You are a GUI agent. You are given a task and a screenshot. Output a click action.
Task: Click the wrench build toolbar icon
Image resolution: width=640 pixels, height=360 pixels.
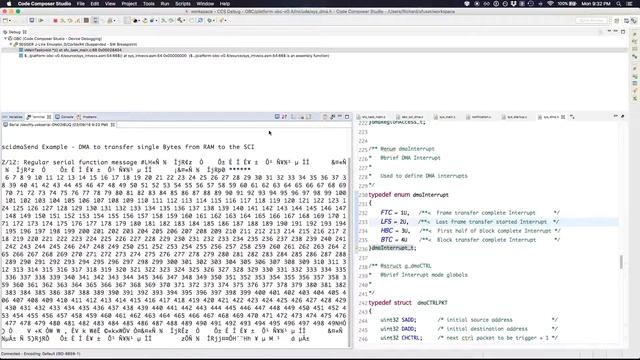pos(180,20)
